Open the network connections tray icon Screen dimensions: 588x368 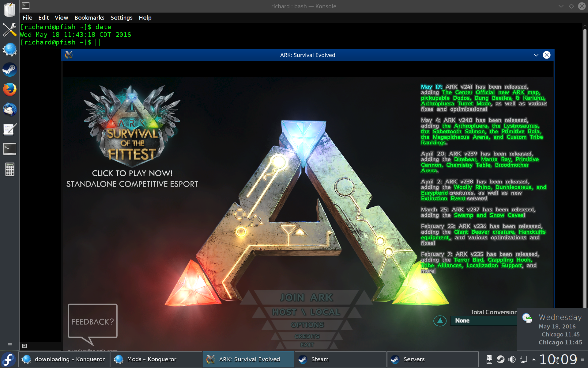point(523,359)
